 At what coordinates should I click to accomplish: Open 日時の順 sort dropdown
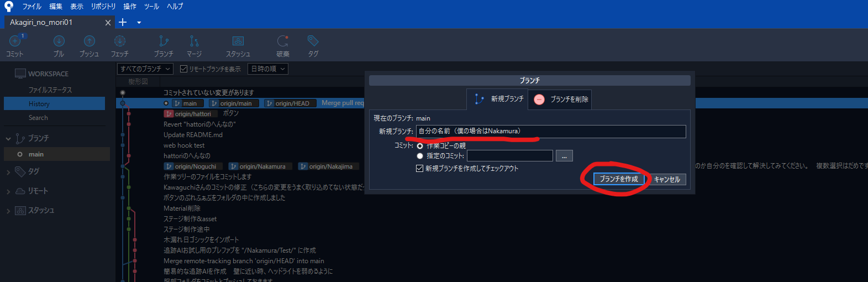[x=268, y=69]
